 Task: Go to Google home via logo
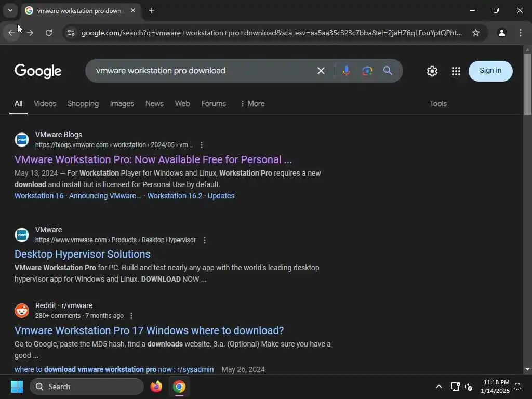[38, 71]
